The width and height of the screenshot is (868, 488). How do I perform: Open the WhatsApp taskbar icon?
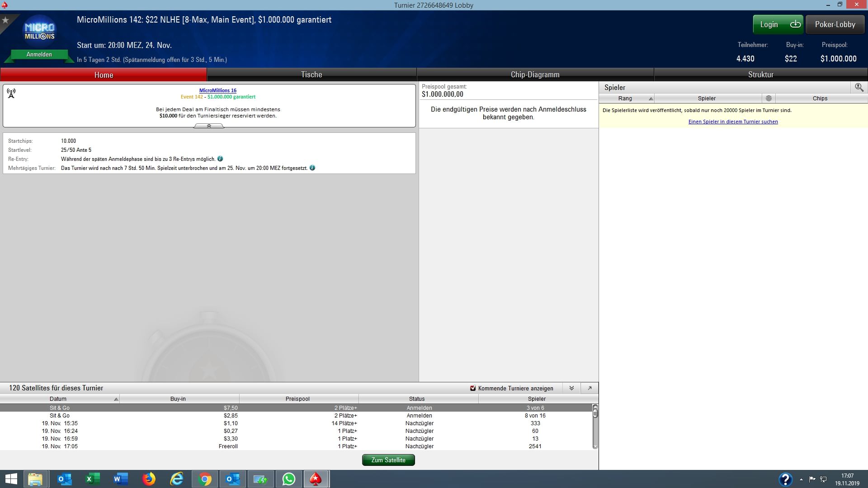coord(288,479)
